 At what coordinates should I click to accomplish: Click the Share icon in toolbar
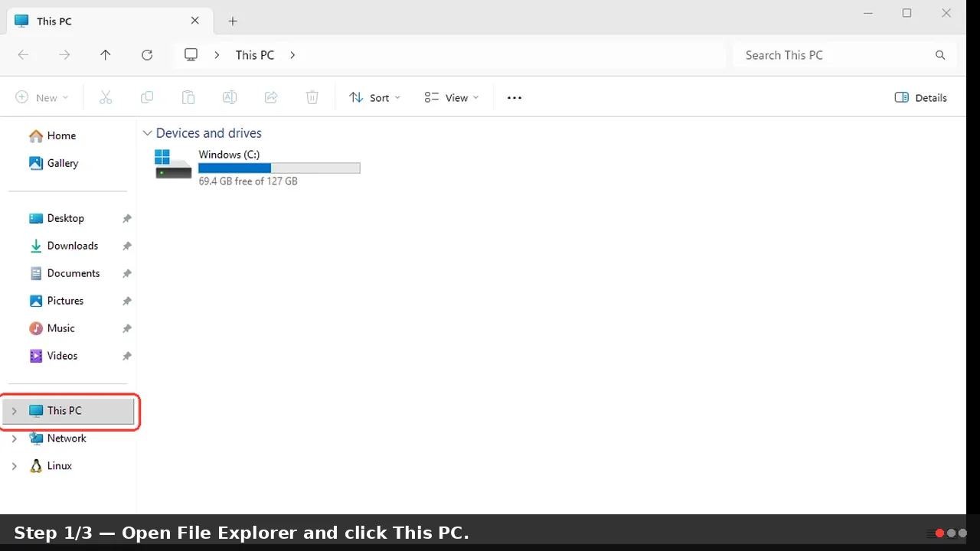pos(270,97)
